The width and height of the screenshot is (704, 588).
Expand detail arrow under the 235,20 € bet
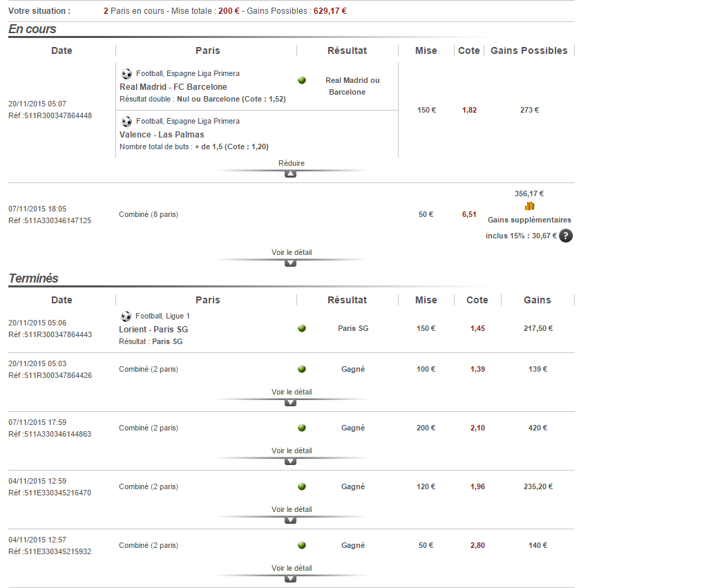tap(290, 520)
